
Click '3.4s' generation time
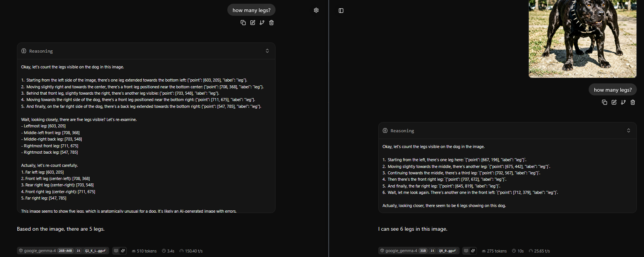pyautogui.click(x=168, y=251)
